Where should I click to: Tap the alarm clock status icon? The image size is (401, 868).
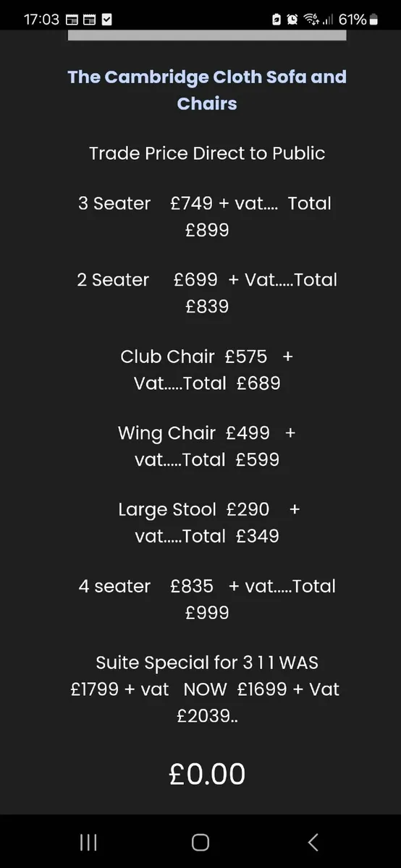click(x=292, y=20)
